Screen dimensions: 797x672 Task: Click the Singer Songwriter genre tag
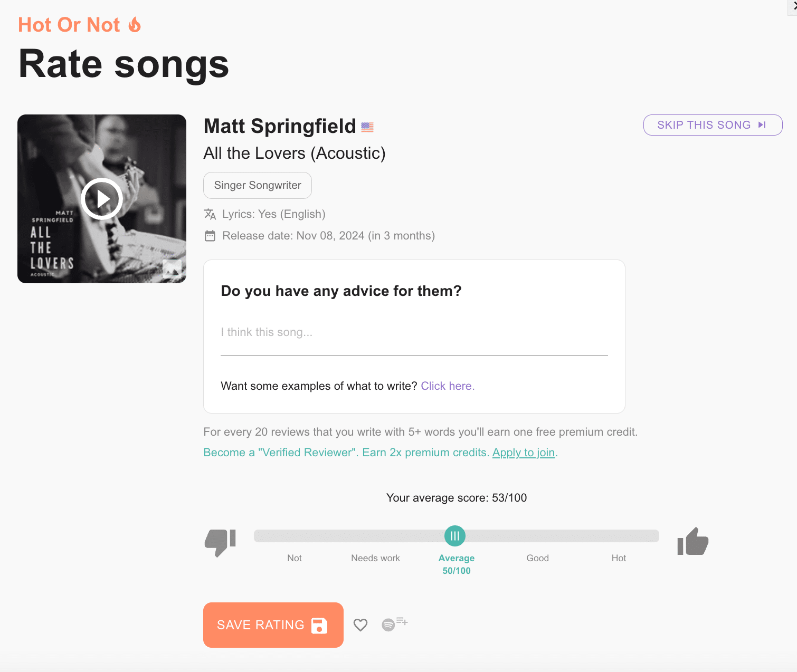(257, 185)
